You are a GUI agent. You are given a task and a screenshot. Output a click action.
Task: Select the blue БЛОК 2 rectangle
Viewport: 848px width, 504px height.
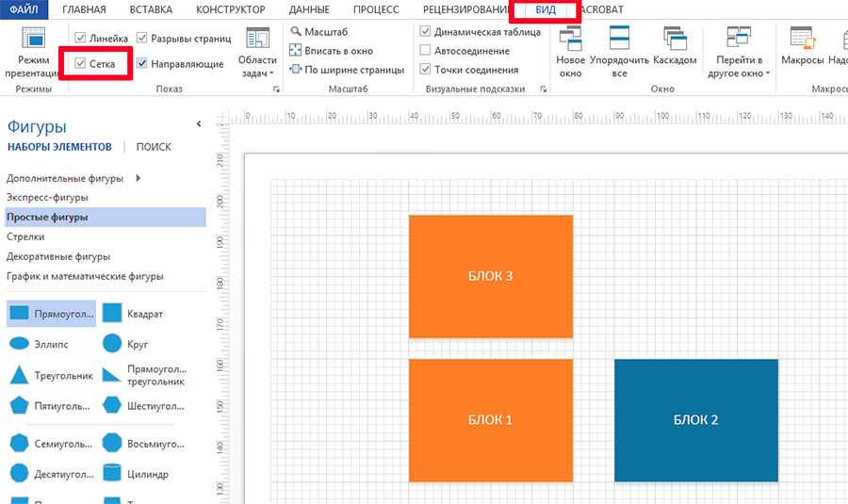point(695,419)
